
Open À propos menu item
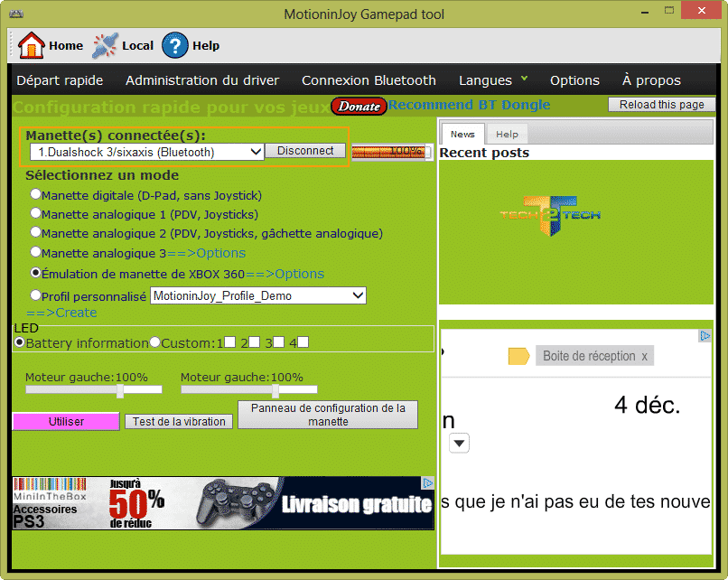pos(651,80)
